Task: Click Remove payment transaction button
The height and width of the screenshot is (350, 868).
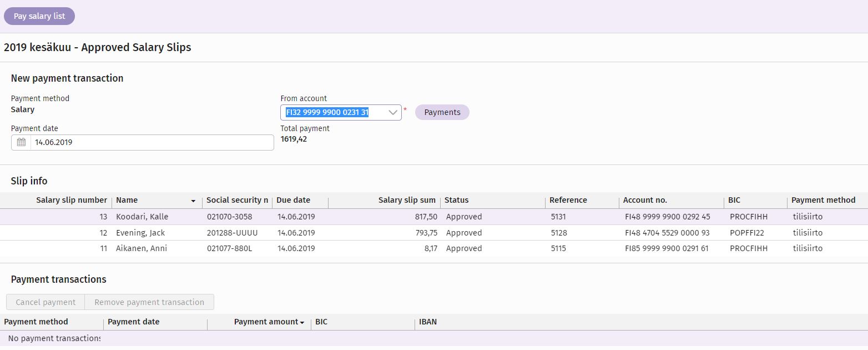Action: click(x=149, y=302)
